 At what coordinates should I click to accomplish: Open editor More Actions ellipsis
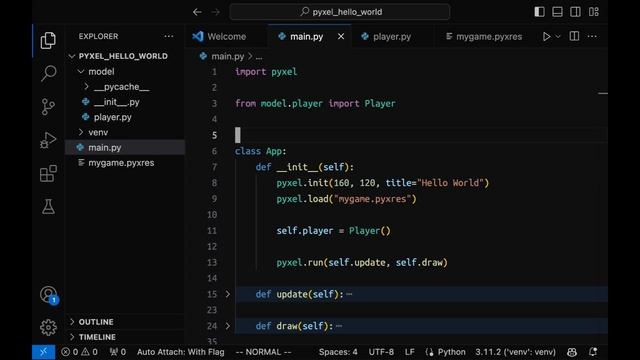(592, 36)
